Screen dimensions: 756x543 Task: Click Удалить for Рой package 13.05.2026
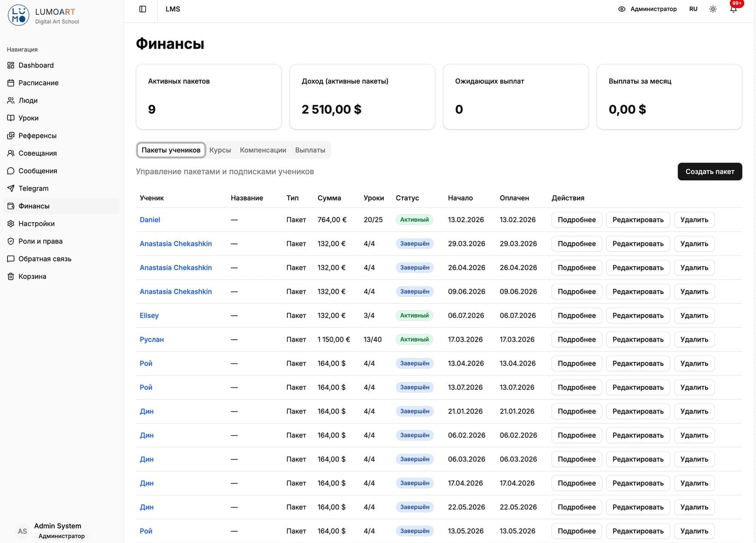(x=694, y=531)
